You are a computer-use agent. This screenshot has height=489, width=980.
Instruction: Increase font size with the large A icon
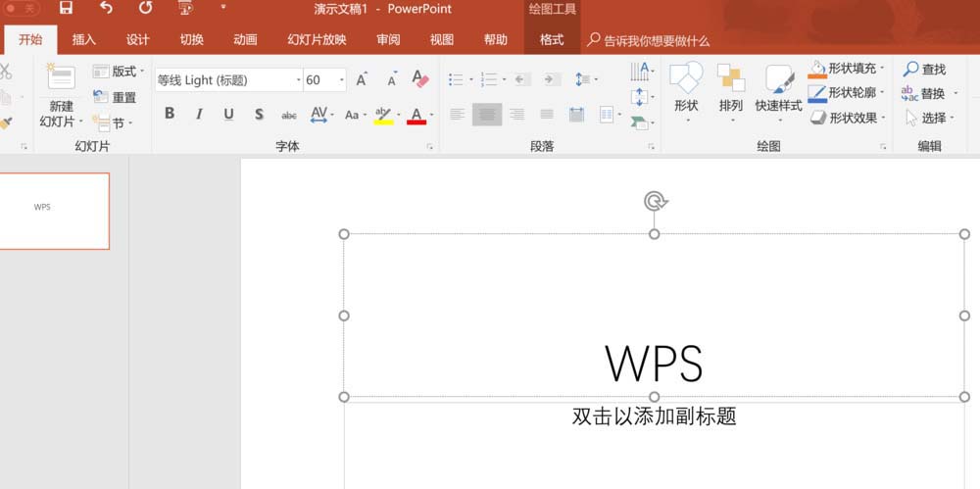click(x=362, y=79)
